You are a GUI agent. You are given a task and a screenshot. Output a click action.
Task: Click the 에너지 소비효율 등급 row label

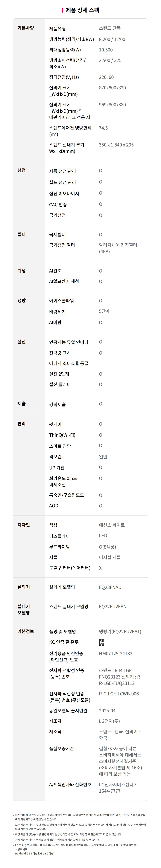click(69, 363)
